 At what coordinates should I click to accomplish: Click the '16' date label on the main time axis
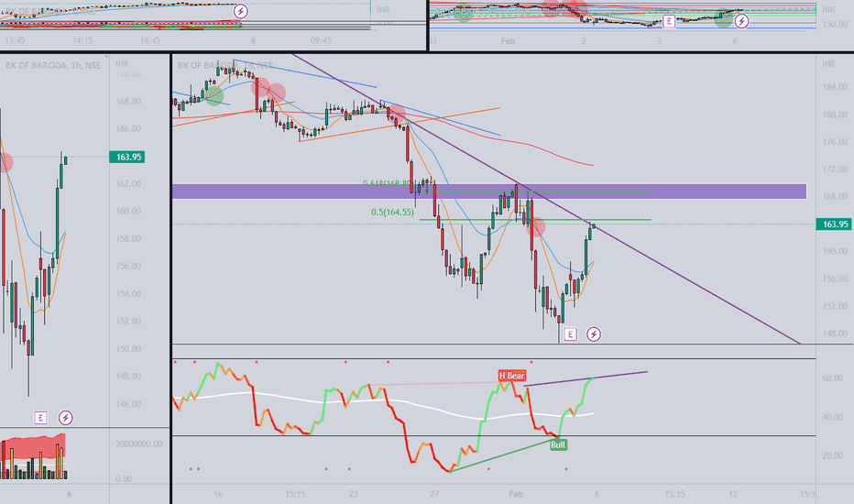218,494
